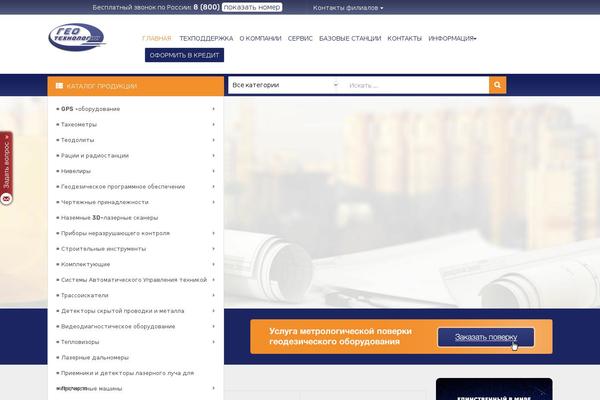The image size is (600, 400).
Task: Expand the Тепловизоры submenu arrow
Action: tap(214, 342)
